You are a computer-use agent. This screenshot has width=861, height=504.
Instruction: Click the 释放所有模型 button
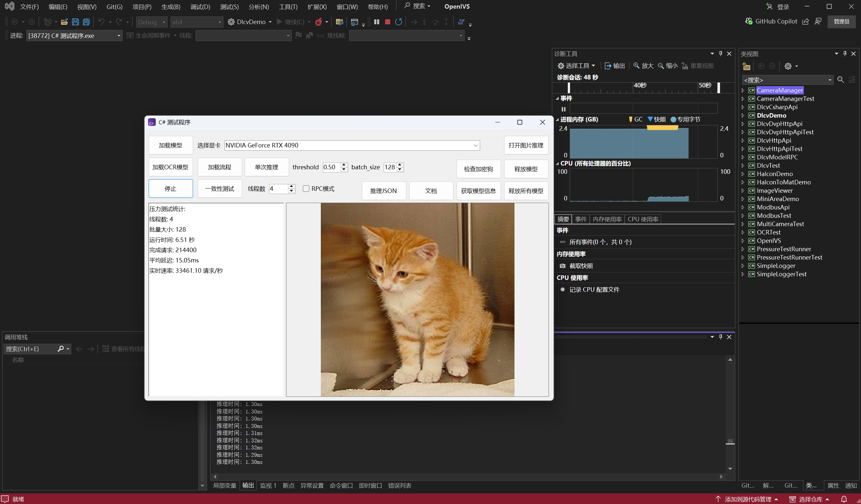coord(525,191)
